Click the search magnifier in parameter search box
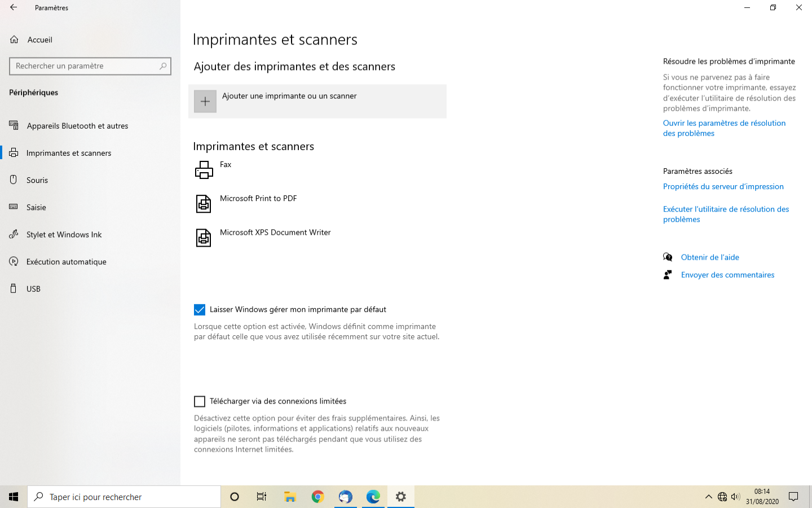The image size is (812, 508). point(163,66)
